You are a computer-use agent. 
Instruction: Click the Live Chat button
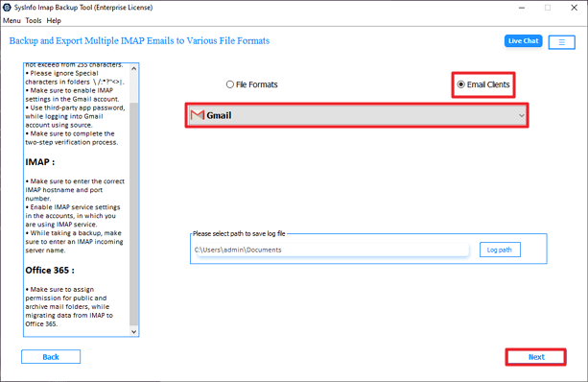[x=523, y=41]
